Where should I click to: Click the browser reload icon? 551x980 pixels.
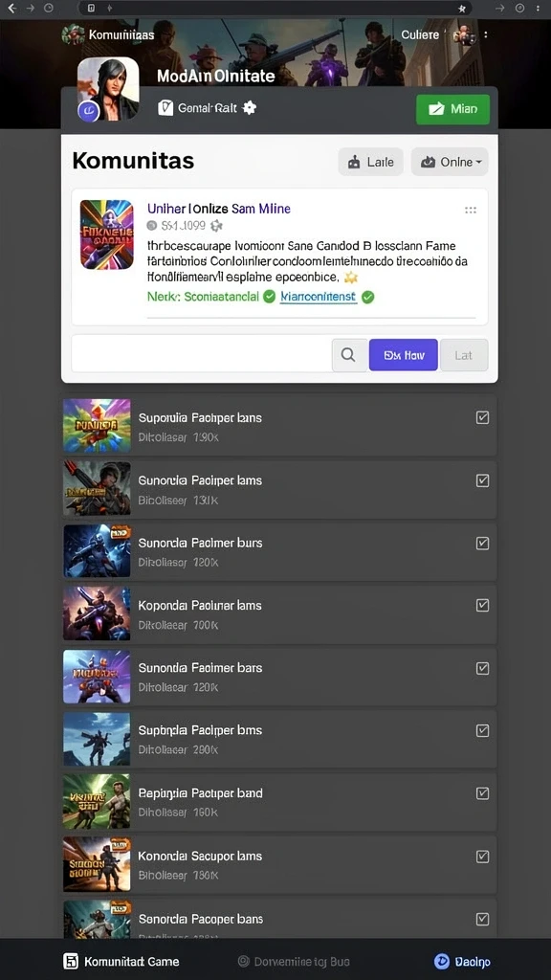pyautogui.click(x=49, y=8)
